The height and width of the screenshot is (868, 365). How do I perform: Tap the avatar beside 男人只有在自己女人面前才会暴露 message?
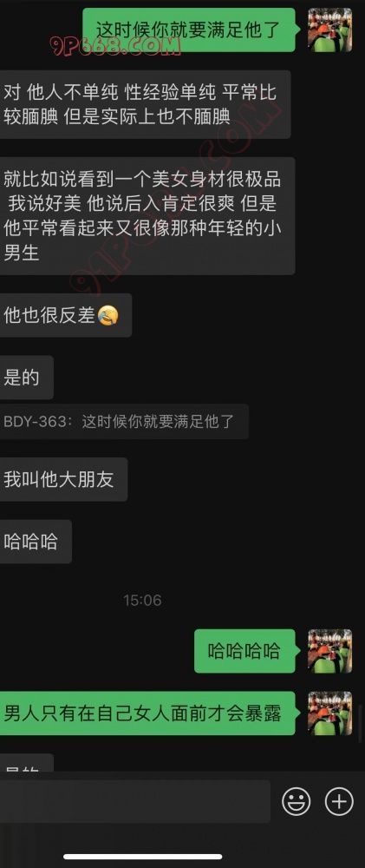(x=330, y=713)
